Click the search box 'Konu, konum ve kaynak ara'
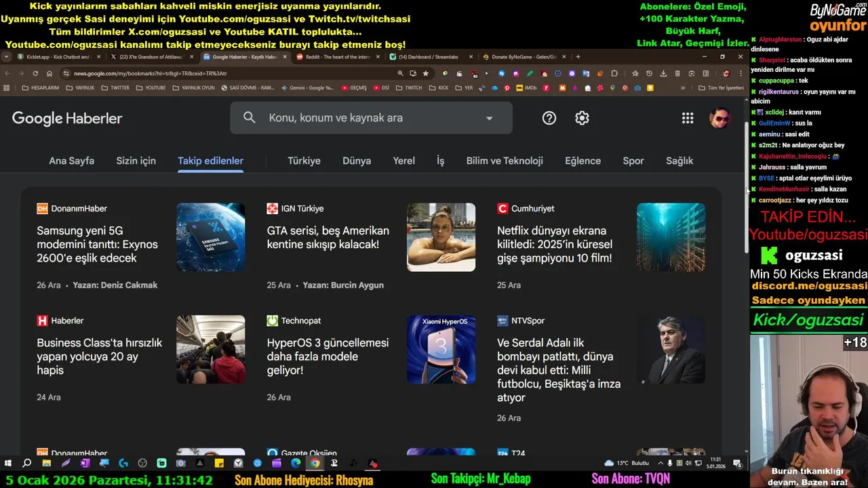The image size is (868, 488). pos(371,118)
